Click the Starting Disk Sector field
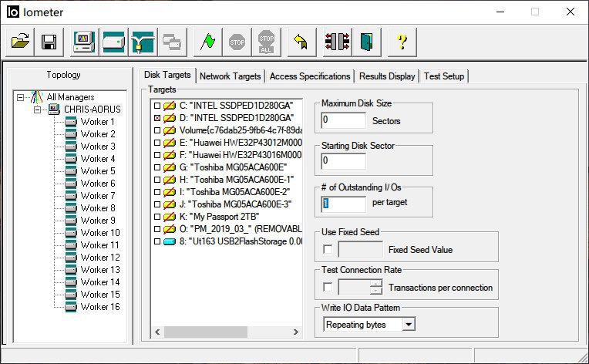 click(343, 161)
